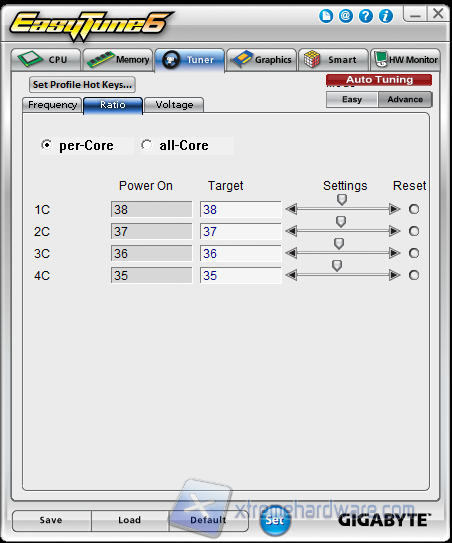Click the blue Set button

(x=275, y=520)
